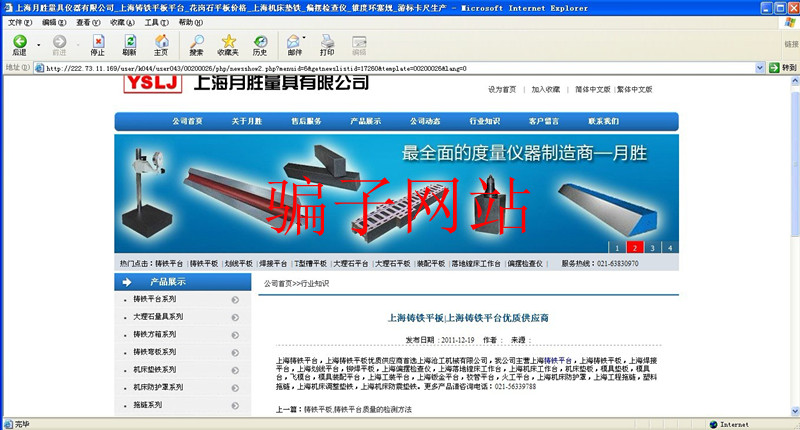The height and width of the screenshot is (430, 800).
Task: Open the 文件(F) menu
Action: tap(20, 21)
